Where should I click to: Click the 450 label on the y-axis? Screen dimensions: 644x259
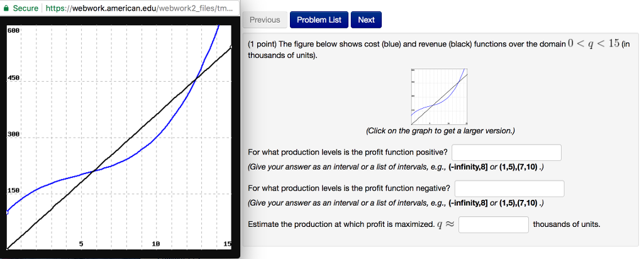click(x=14, y=80)
